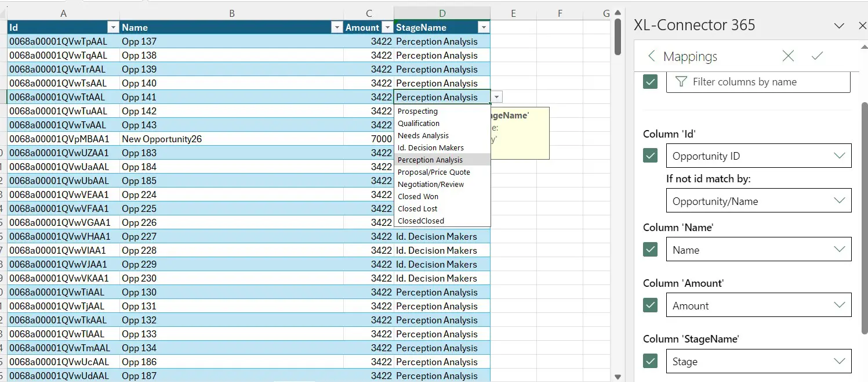This screenshot has height=382, width=868.
Task: Open the Name column filter button
Action: click(x=336, y=27)
